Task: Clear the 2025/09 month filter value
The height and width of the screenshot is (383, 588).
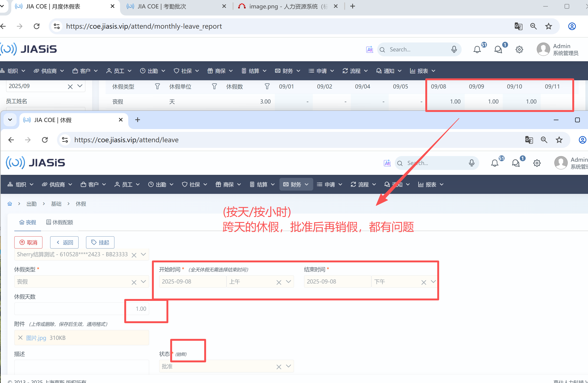Action: click(x=70, y=87)
